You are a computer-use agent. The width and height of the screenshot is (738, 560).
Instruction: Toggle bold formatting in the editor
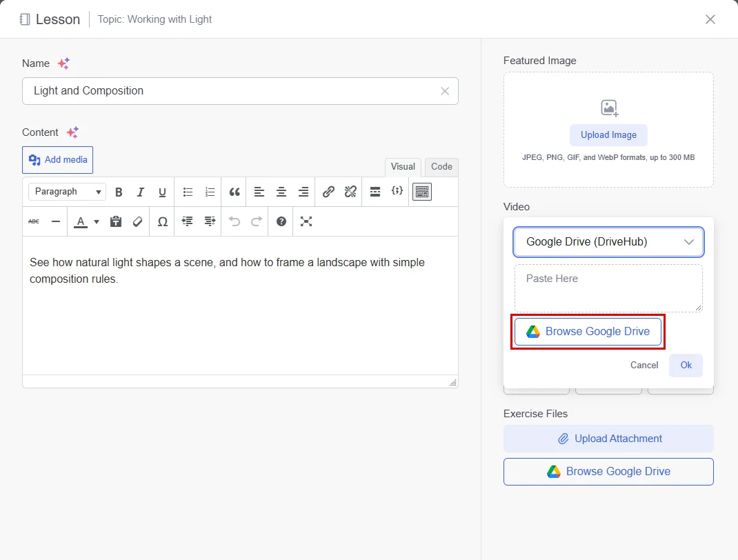coord(119,192)
